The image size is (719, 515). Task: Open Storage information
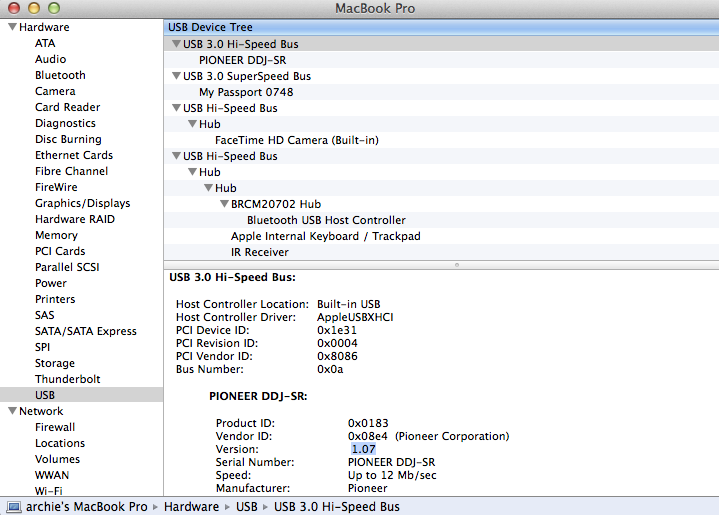click(x=55, y=363)
